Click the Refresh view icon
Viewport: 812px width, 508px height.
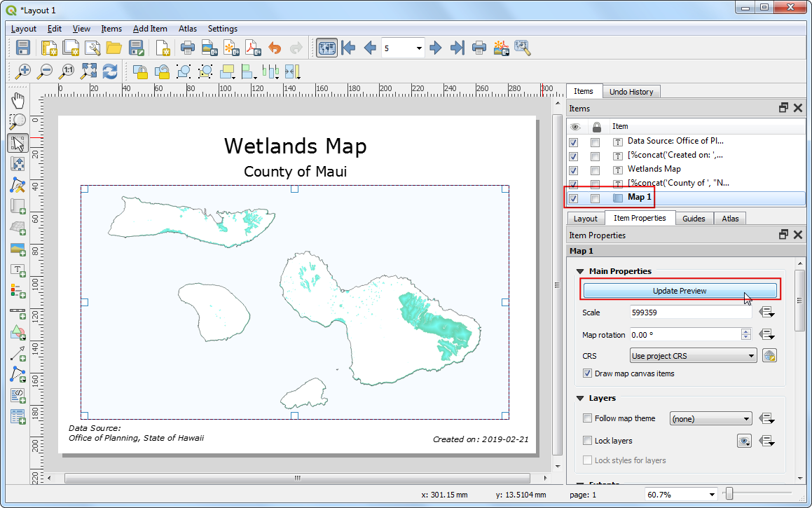pos(110,71)
